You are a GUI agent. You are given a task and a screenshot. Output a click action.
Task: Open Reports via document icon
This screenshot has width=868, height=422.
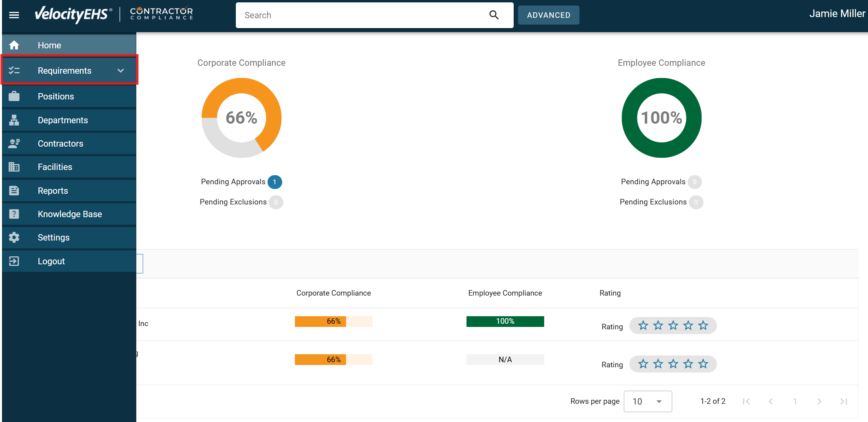[14, 190]
